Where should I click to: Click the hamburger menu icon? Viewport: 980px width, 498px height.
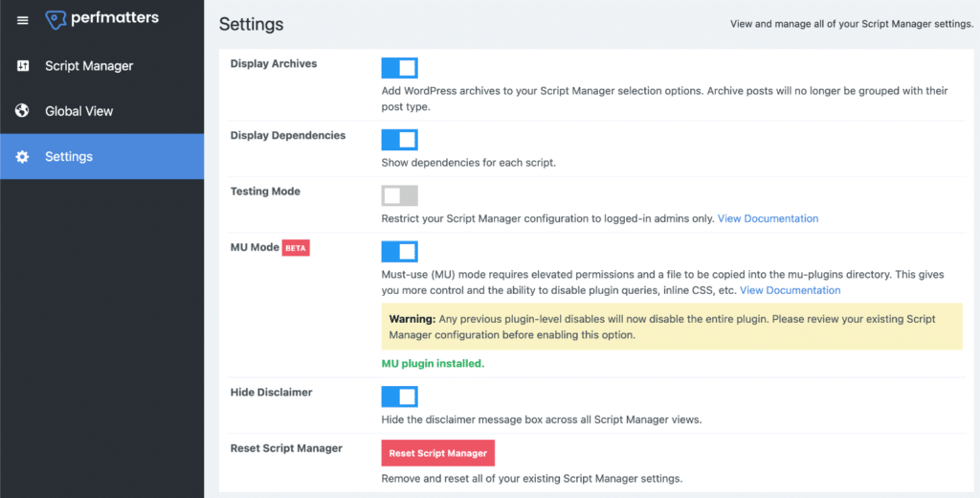pyautogui.click(x=23, y=20)
